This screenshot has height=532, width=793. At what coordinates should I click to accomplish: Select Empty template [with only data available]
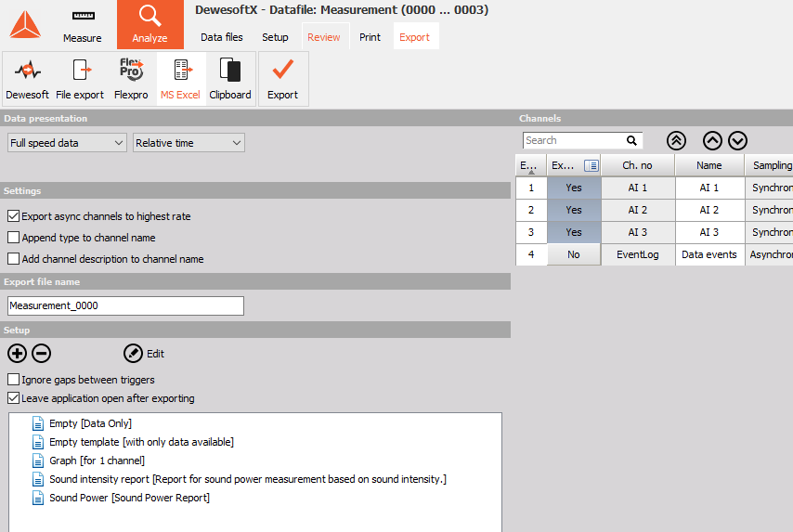[141, 442]
